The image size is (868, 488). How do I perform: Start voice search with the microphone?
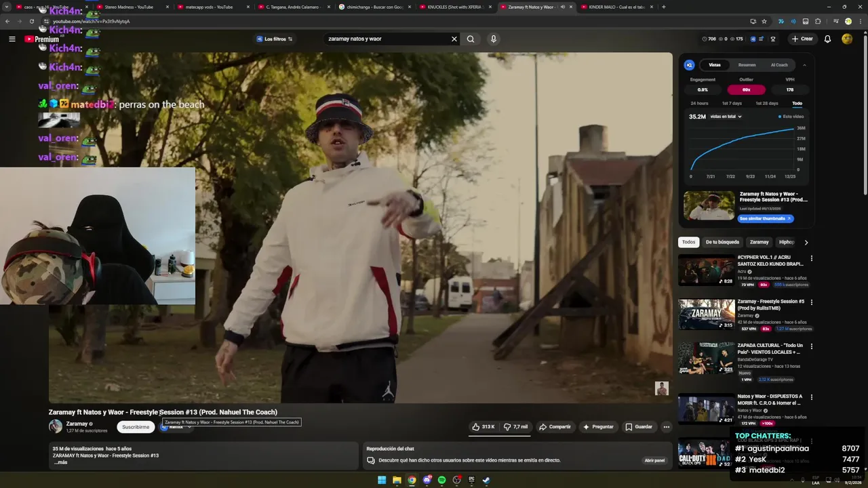(494, 39)
